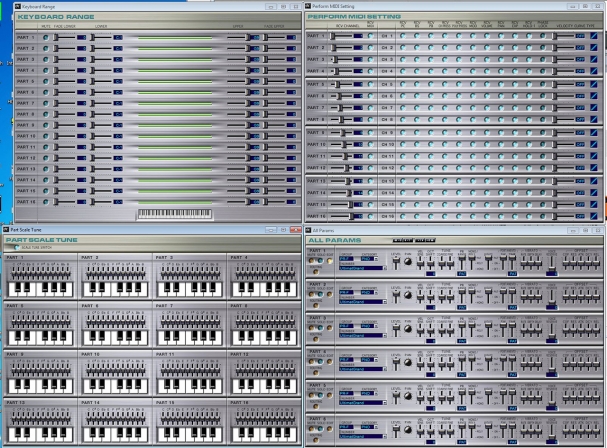Mute Part 7 in Keyboard Range
The width and height of the screenshot is (607, 448).
click(x=46, y=103)
